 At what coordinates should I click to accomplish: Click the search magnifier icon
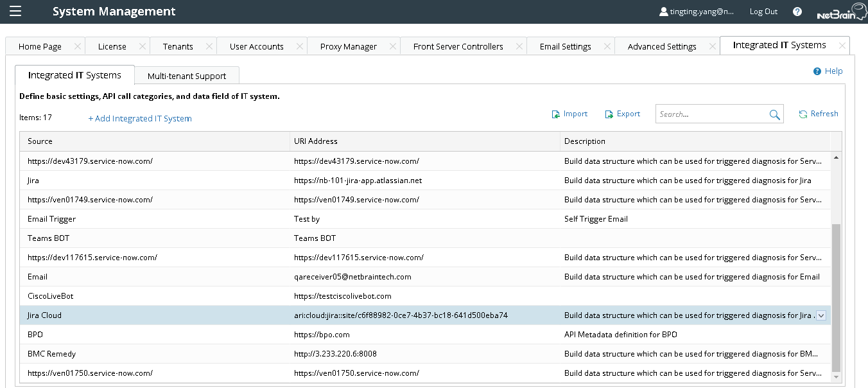click(x=774, y=114)
